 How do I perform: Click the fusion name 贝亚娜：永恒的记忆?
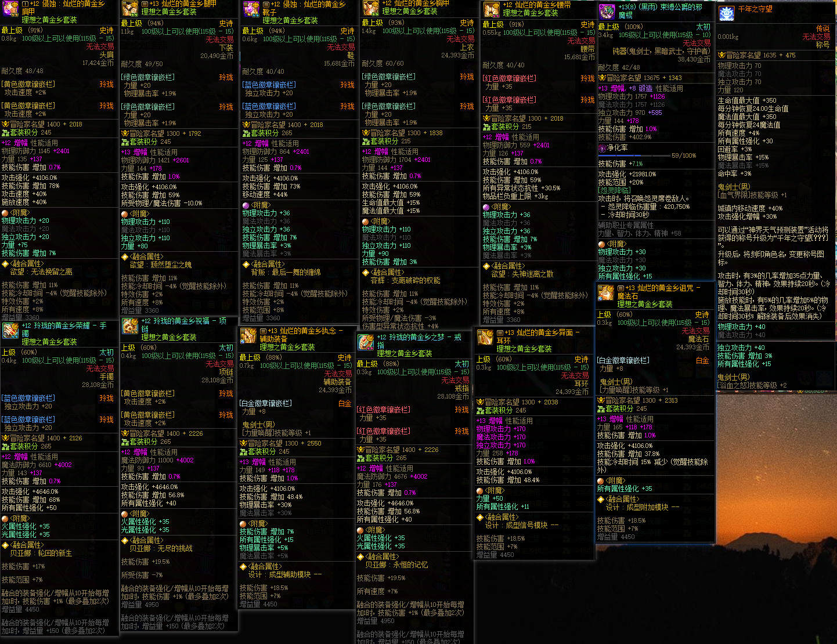click(397, 565)
